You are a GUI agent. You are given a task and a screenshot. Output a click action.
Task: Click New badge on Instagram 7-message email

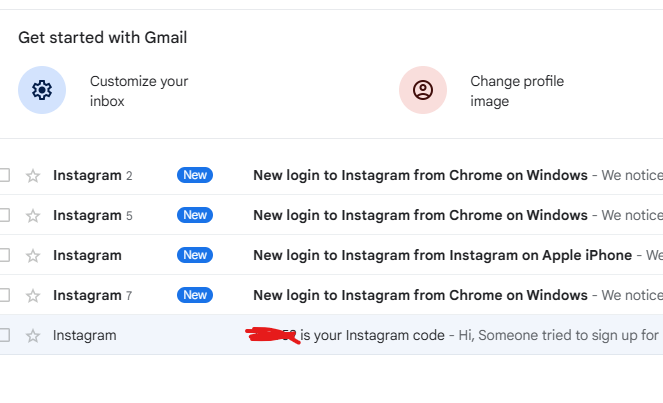click(195, 295)
